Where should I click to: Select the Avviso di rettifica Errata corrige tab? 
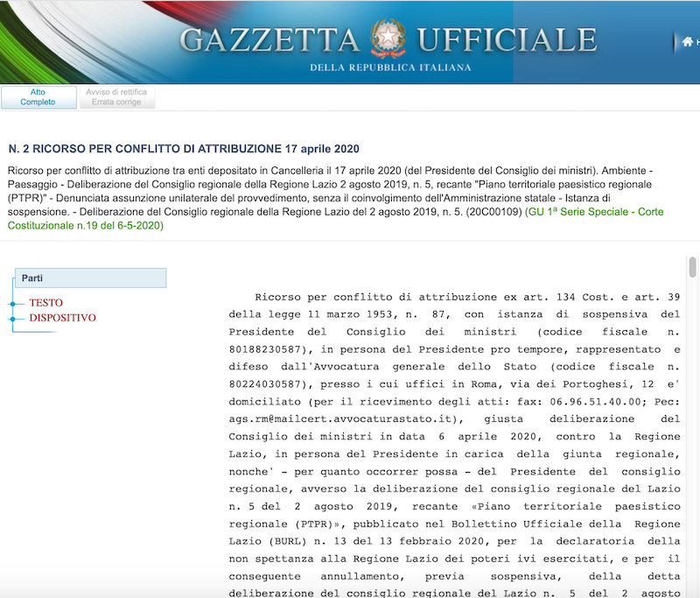coord(117,97)
